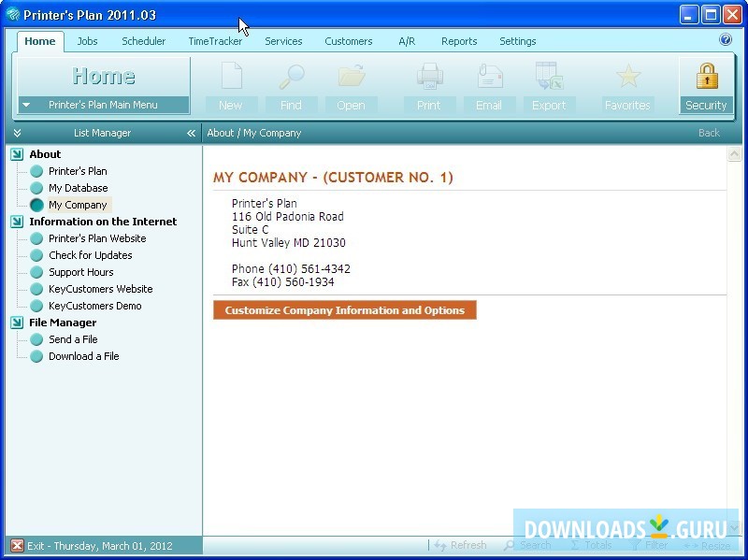Click the Print printer icon
The height and width of the screenshot is (560, 748).
coord(429,76)
